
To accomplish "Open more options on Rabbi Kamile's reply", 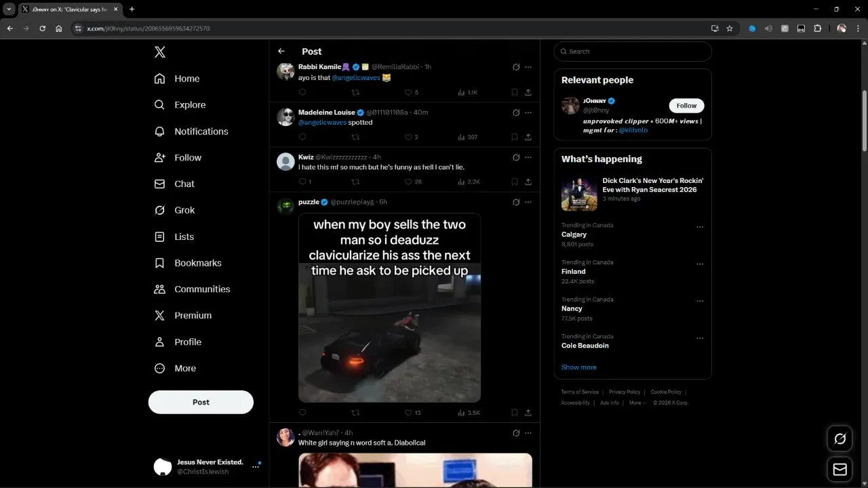I will (x=528, y=67).
